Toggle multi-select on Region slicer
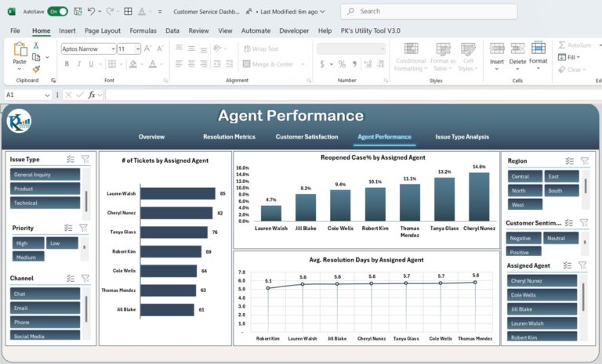This screenshot has width=602, height=364. pyautogui.click(x=569, y=161)
